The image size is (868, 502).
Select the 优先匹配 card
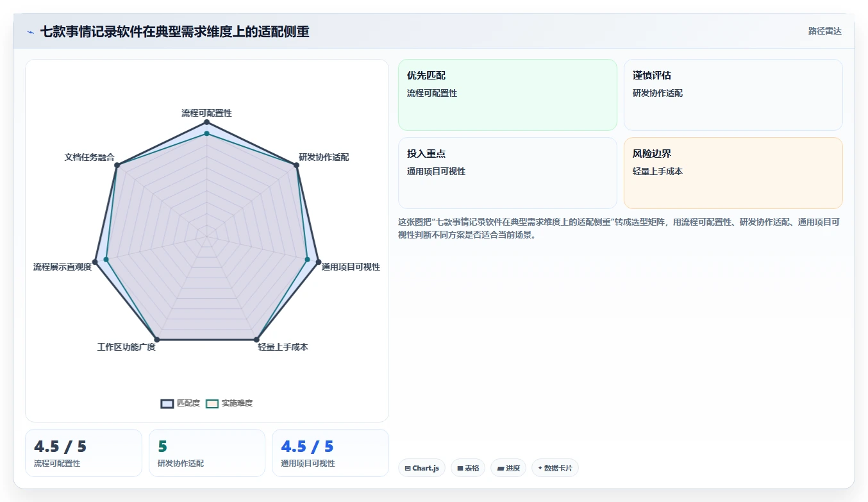coord(507,95)
